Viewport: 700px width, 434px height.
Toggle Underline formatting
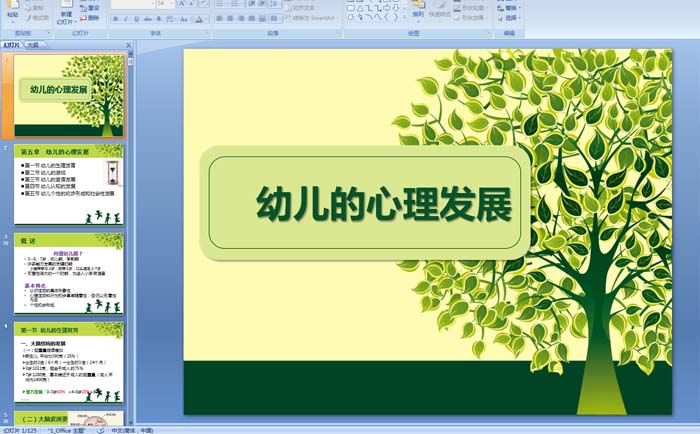tap(137, 19)
